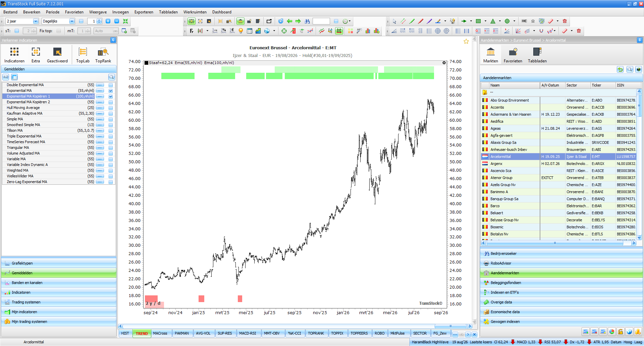Uncheck Exponential MA Kopiëren 1 checkbox
This screenshot has width=644, height=346.
(111, 97)
